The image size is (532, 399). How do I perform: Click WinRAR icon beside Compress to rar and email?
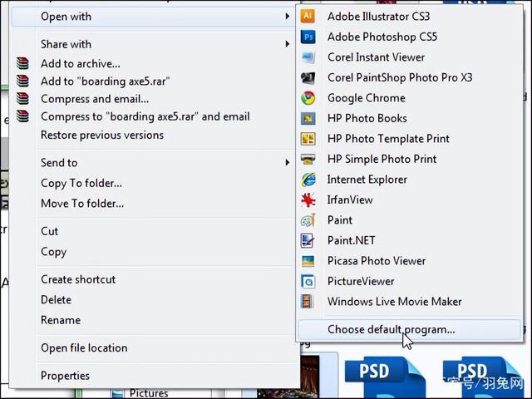coord(22,116)
